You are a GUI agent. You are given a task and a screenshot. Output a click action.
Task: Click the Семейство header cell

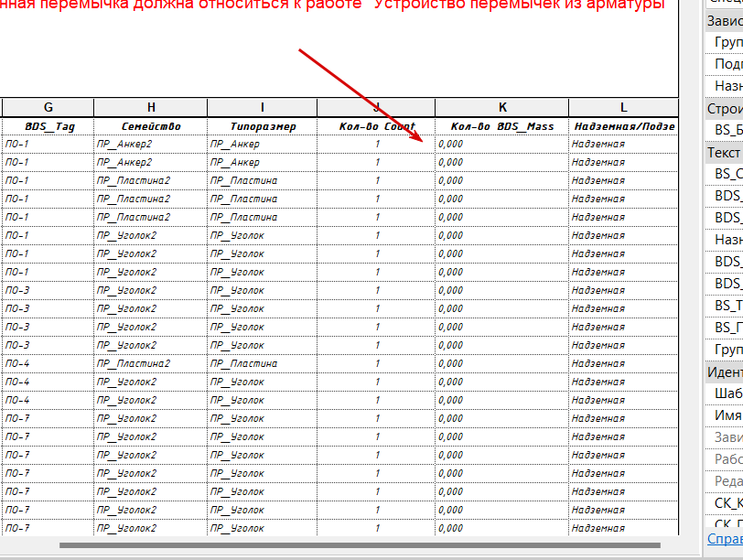click(x=151, y=126)
